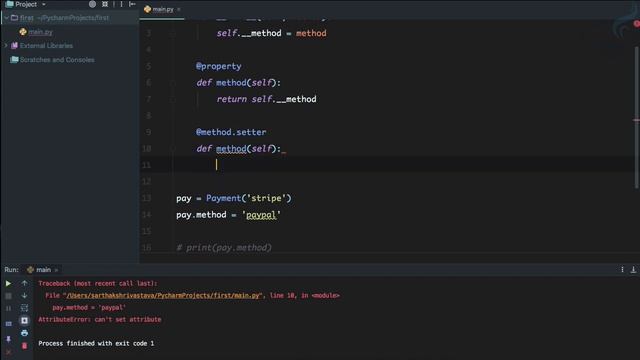Click 'return self.__method' line
Viewport: 640px width, 360px height.
coord(266,99)
